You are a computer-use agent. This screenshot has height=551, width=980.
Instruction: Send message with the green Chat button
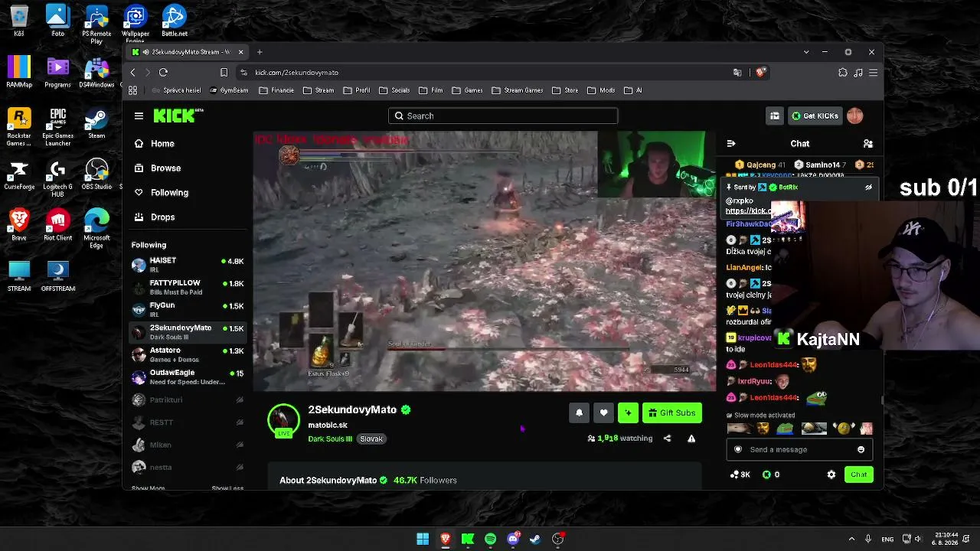pos(859,474)
